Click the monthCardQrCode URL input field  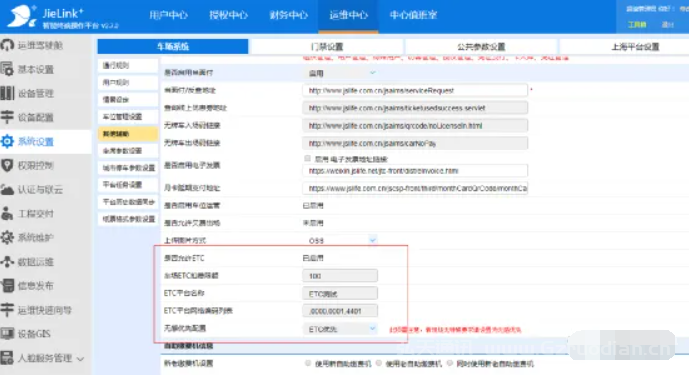(415, 188)
